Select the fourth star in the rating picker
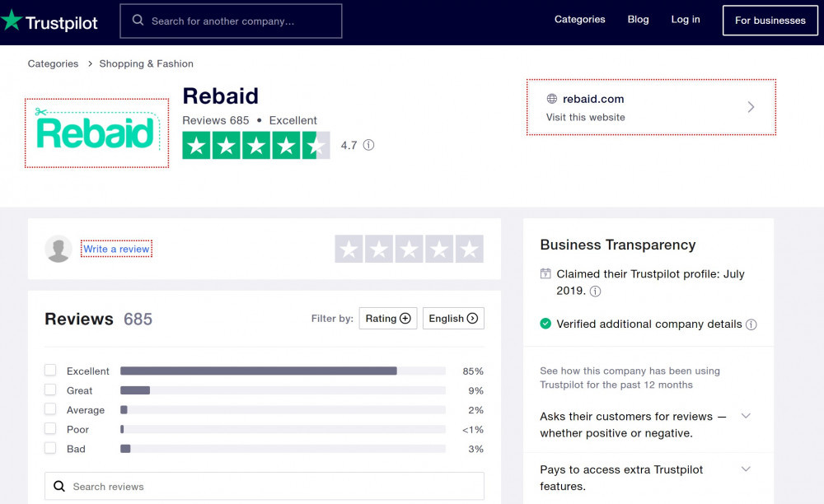 click(439, 249)
